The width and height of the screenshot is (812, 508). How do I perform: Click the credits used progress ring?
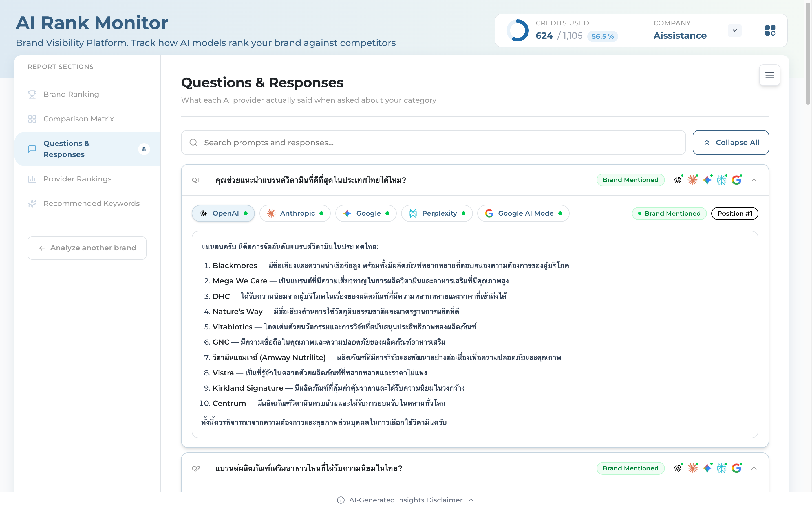point(518,30)
